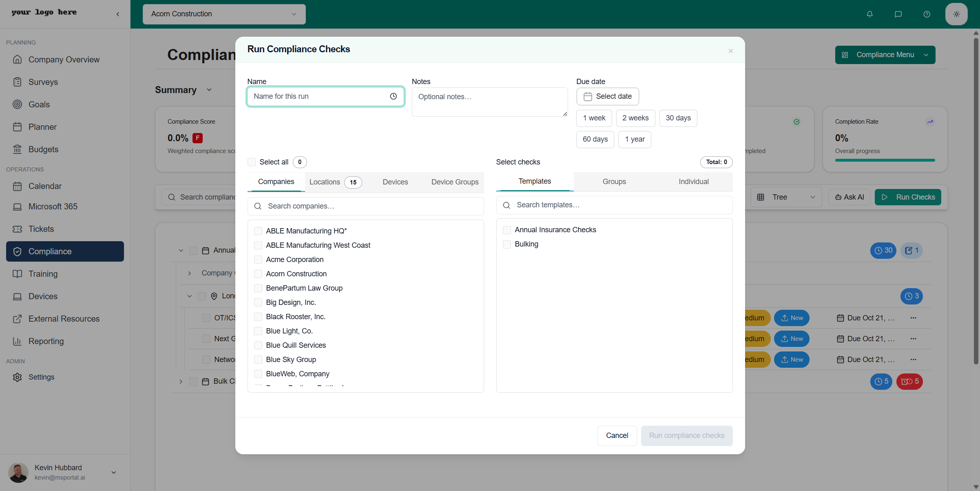This screenshot has height=491, width=980.
Task: Click the search icon in Search templates field
Action: (x=507, y=205)
